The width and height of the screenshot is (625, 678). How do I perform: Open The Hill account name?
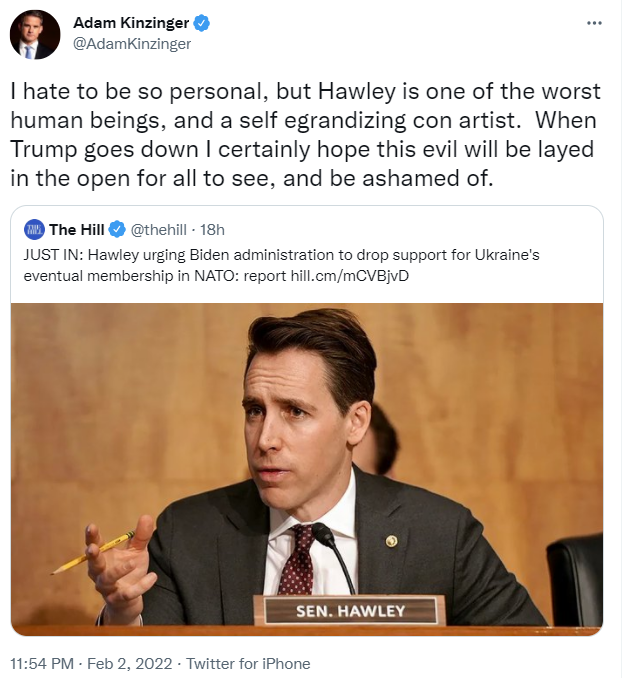[77, 230]
